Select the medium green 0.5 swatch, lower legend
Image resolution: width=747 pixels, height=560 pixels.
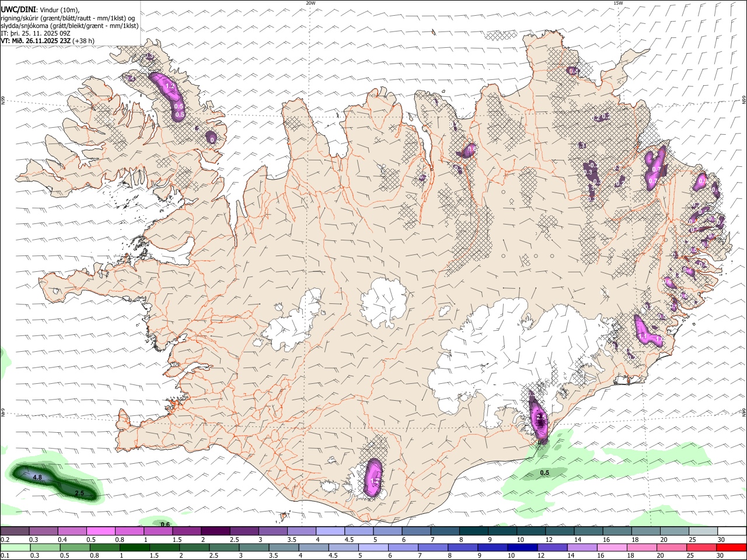[x=75, y=548]
